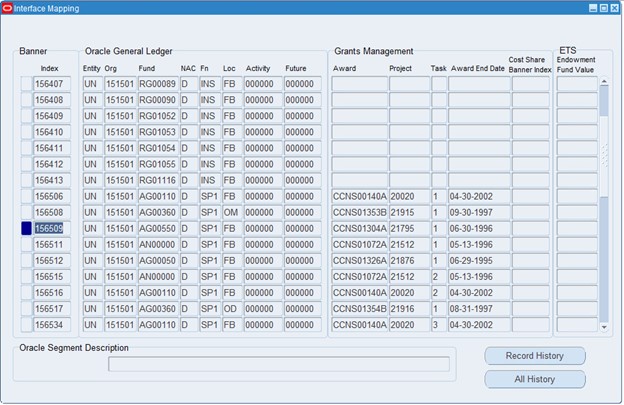
Task: Click the Oracle Segment Description field
Action: (x=278, y=364)
